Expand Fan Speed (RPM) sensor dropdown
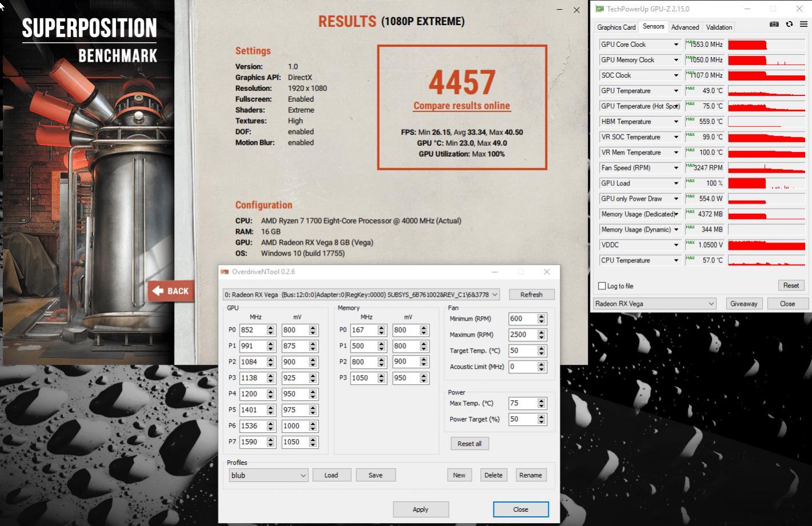 click(x=676, y=168)
